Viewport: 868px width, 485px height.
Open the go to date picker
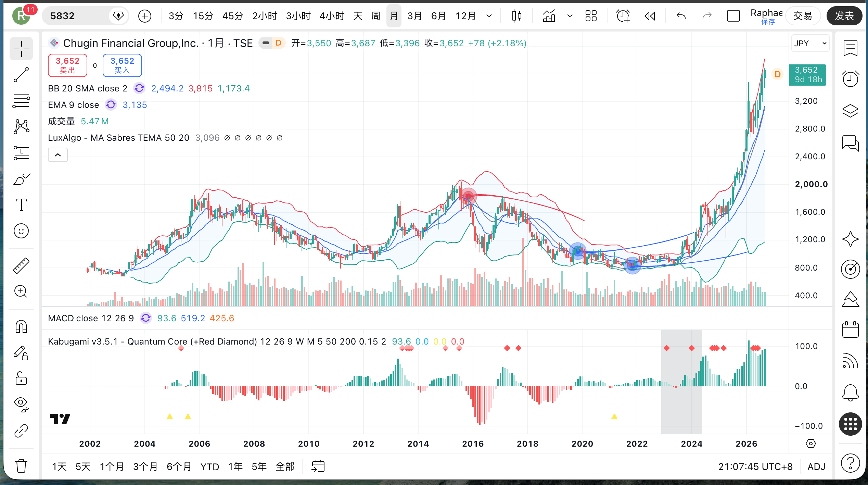318,466
